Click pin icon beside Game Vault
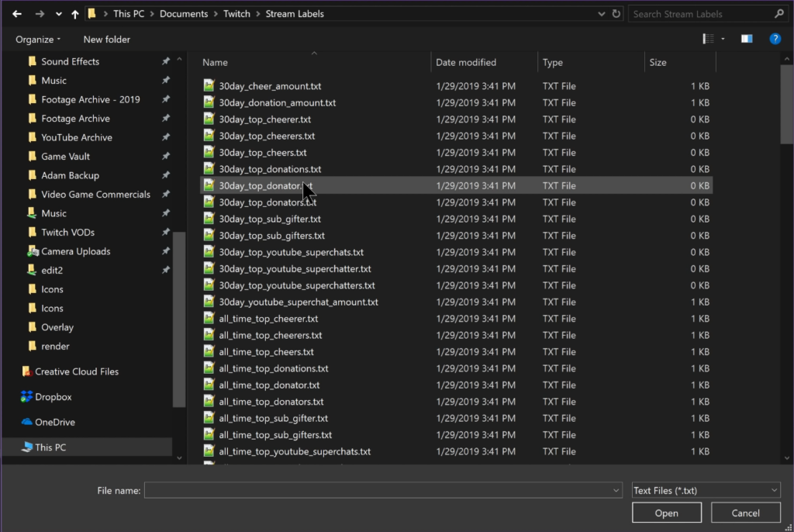The width and height of the screenshot is (794, 532). click(x=166, y=157)
